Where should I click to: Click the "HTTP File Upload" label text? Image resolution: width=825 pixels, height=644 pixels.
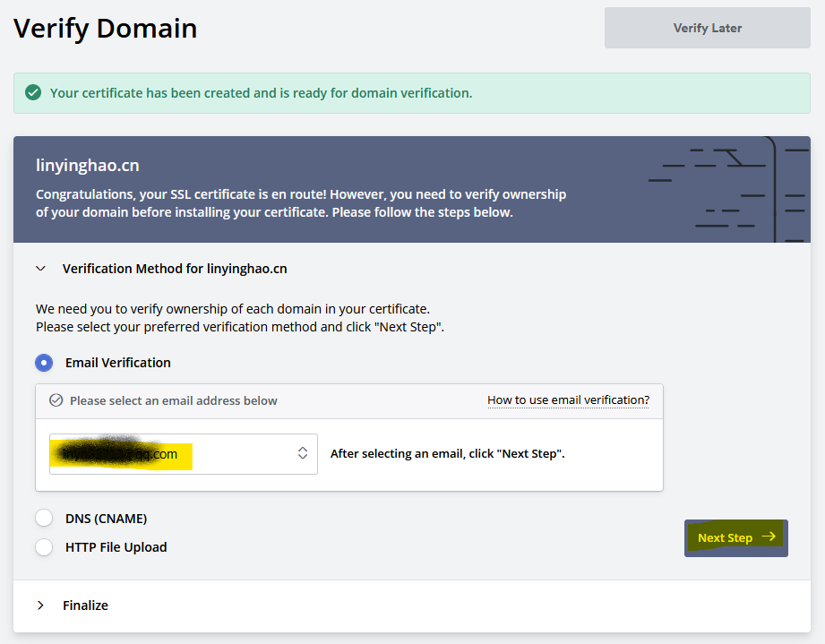116,547
